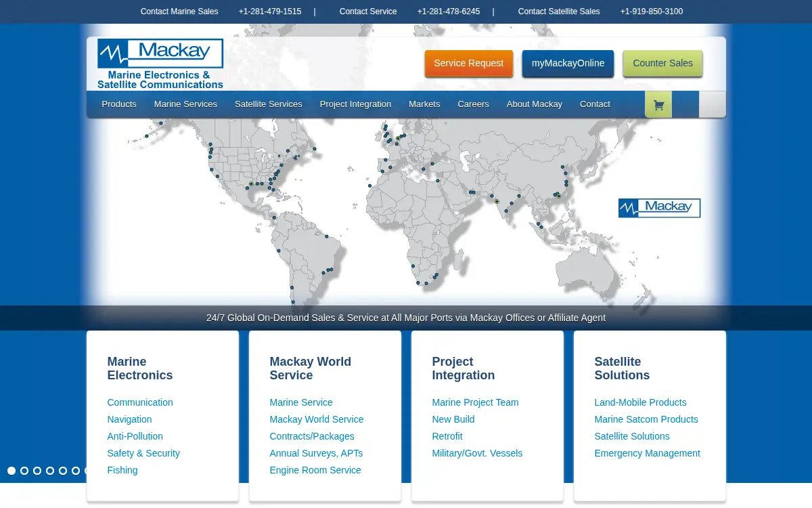The image size is (812, 508).
Task: Open the Satellite Solutions list link
Action: pos(632,436)
